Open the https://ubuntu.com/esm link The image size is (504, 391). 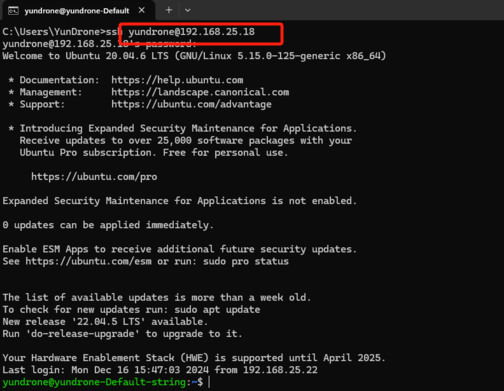(88, 261)
